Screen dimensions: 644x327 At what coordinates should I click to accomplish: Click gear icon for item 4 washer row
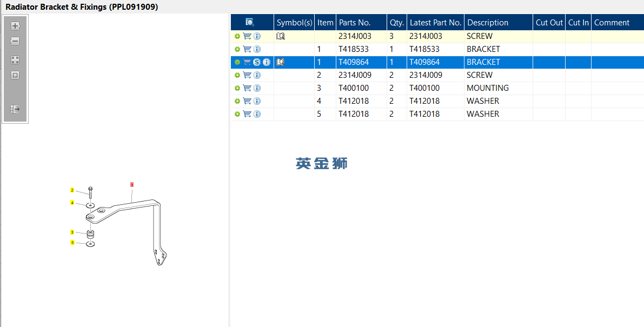237,101
